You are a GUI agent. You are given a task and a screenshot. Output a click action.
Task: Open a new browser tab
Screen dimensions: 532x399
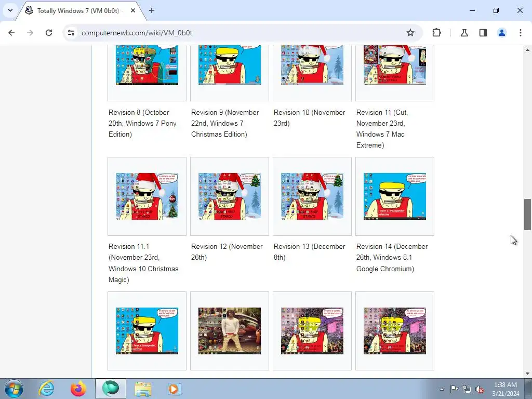click(152, 10)
